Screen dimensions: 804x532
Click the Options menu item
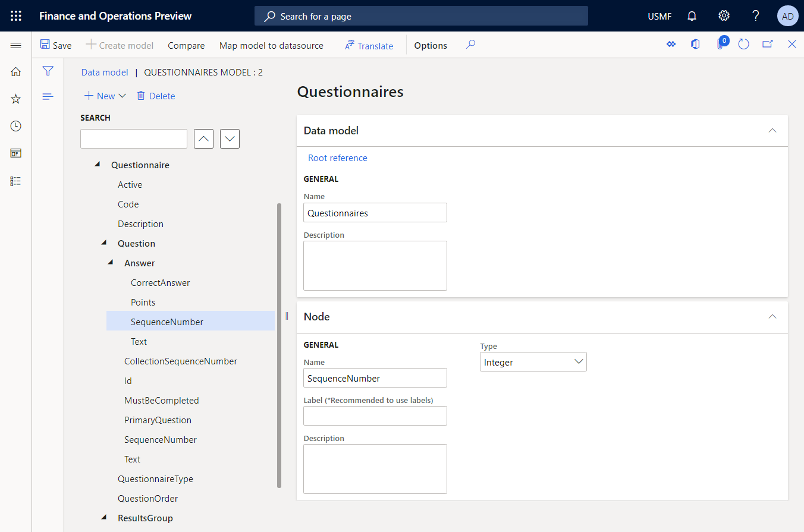click(430, 45)
